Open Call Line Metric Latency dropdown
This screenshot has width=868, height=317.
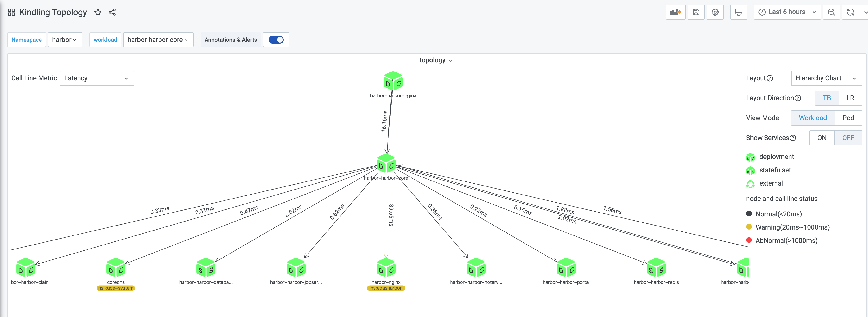[x=97, y=78]
